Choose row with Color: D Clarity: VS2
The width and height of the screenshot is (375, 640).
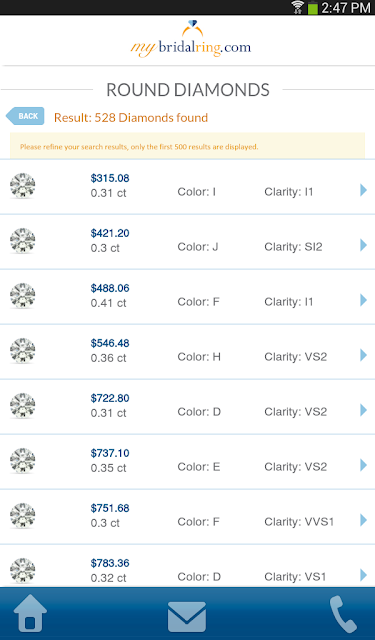pos(187,407)
